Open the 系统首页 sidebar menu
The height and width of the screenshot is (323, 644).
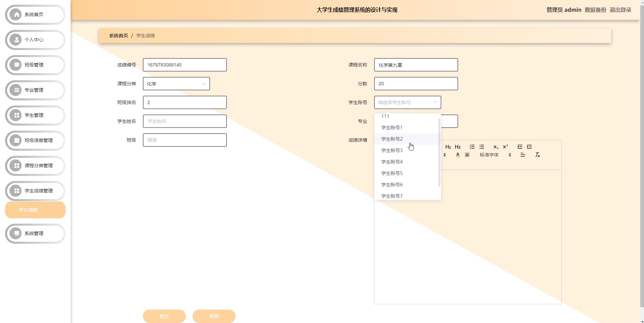coord(35,14)
